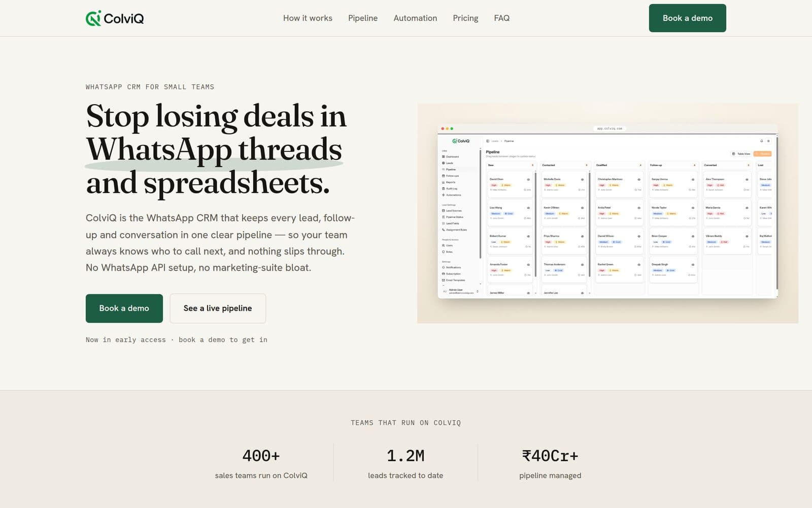Viewport: 812px width, 508px height.
Task: Go to Pipeline in the top navigation
Action: pos(363,18)
